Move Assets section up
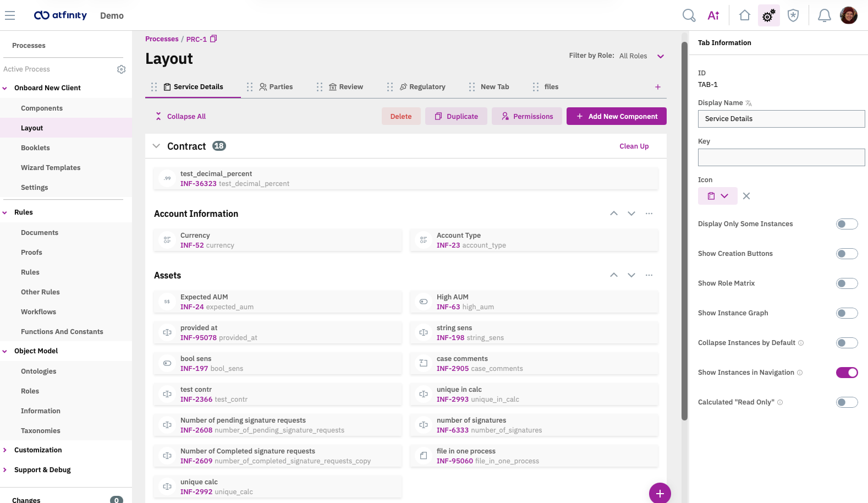This screenshot has width=868, height=503. tap(614, 275)
